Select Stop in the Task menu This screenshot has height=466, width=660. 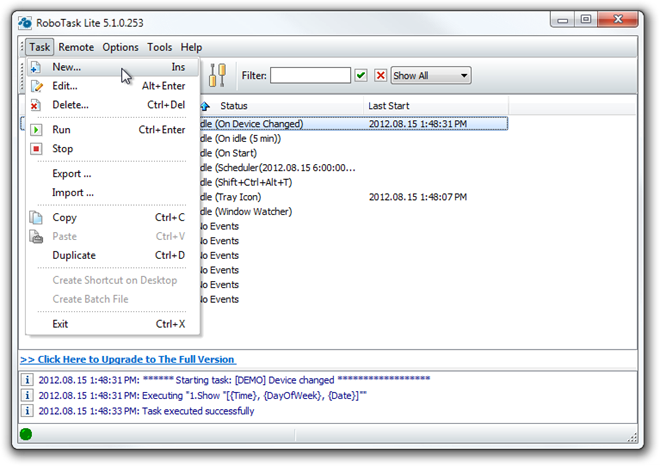point(112,149)
